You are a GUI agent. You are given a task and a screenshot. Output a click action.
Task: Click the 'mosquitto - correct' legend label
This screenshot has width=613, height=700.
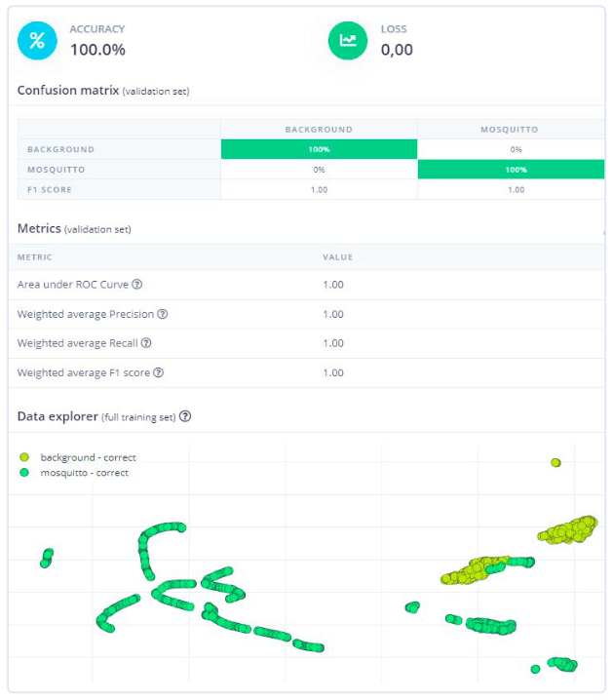85,473
